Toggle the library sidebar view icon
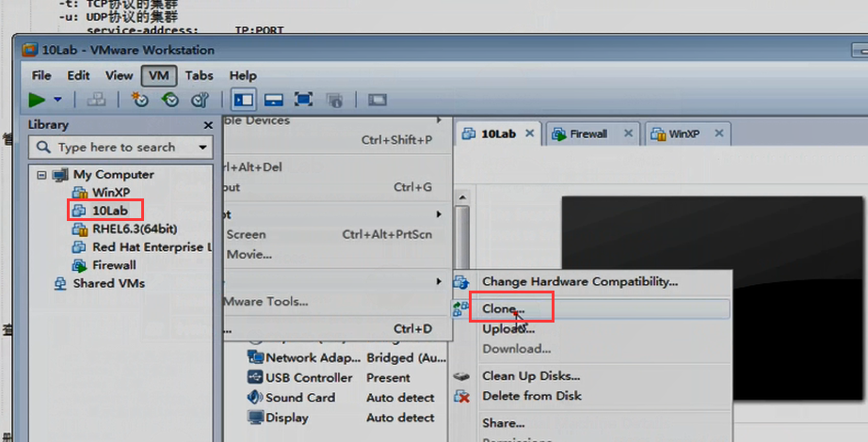 (244, 100)
